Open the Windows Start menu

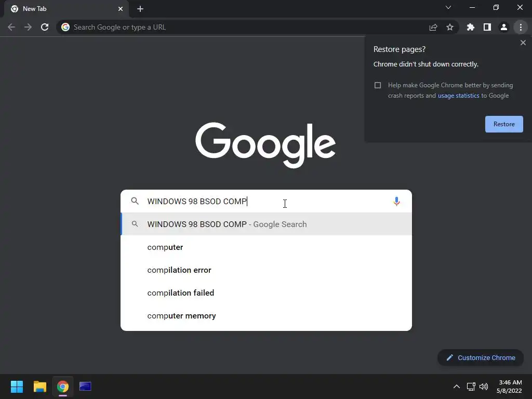[x=17, y=387]
